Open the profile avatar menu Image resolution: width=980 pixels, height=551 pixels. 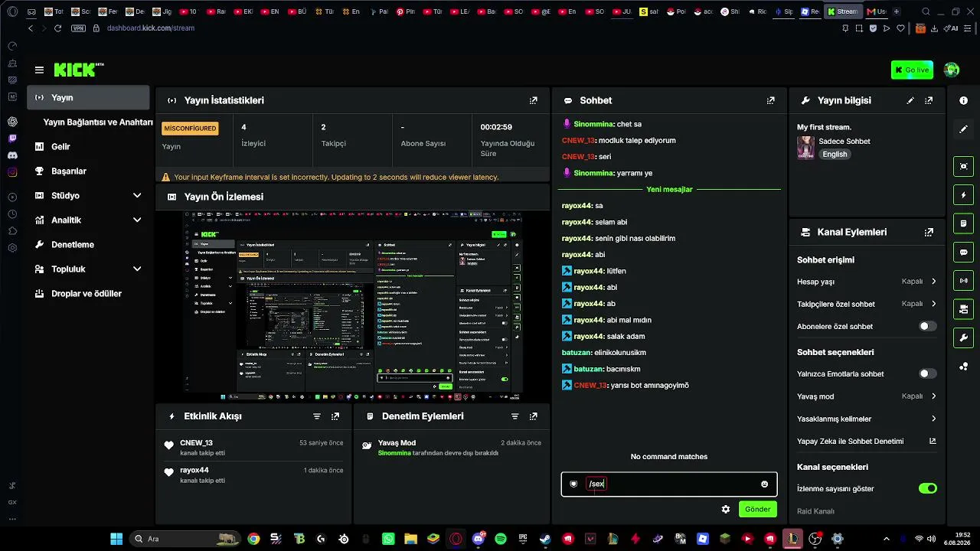952,70
